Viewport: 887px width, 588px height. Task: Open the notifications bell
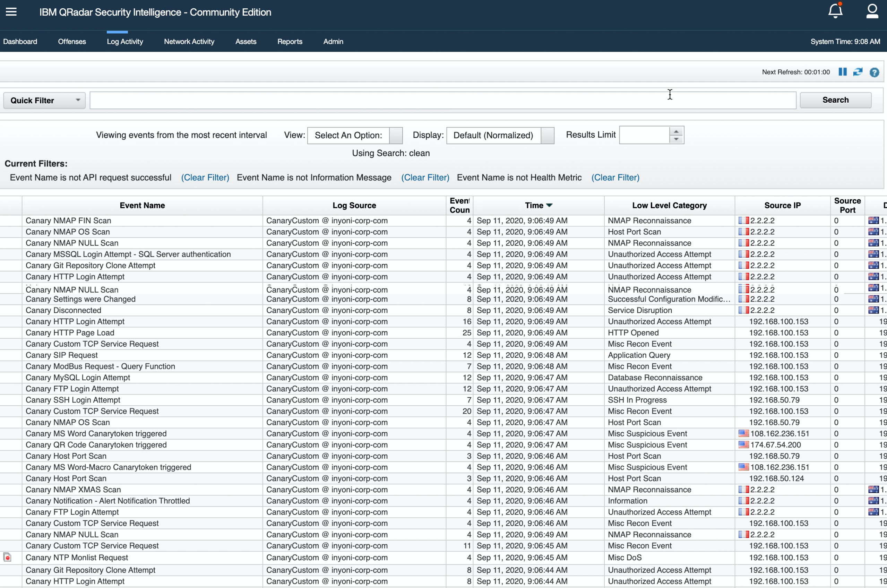tap(835, 10)
